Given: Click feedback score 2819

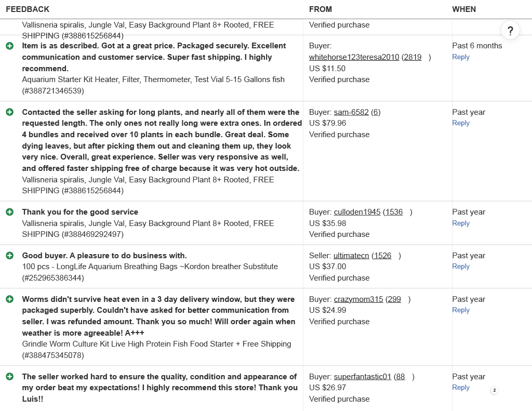Looking at the screenshot, I should pos(413,57).
